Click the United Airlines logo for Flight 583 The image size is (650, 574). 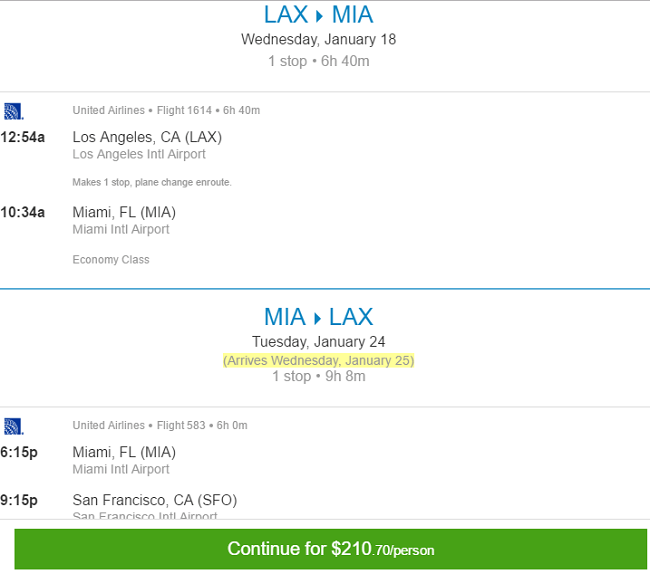pyautogui.click(x=13, y=426)
